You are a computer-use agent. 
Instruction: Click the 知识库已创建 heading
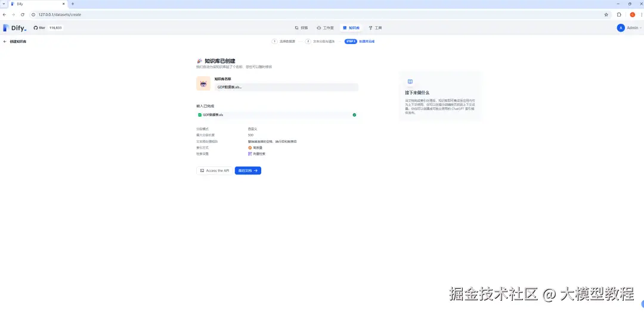tap(219, 61)
